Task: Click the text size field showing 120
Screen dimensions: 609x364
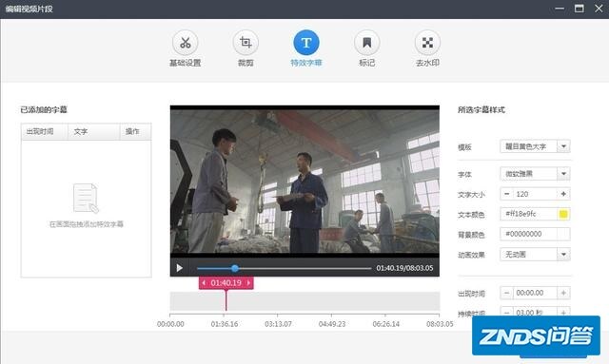Action: click(535, 194)
